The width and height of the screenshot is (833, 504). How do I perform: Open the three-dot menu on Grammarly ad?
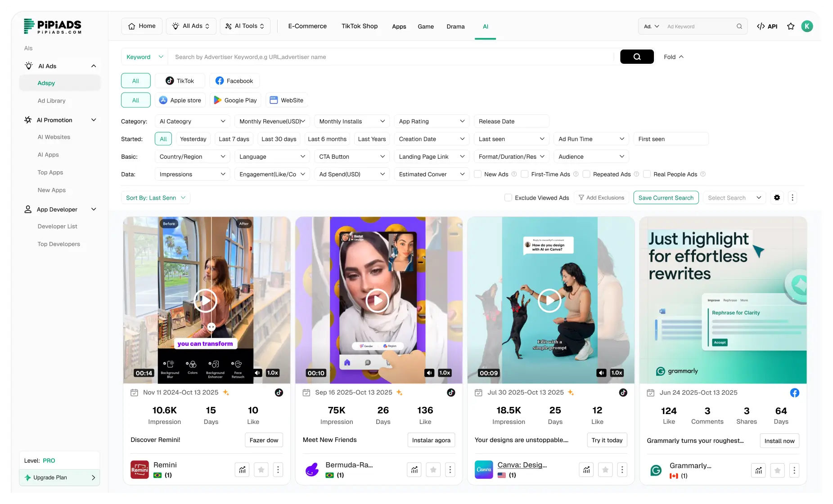point(795,470)
